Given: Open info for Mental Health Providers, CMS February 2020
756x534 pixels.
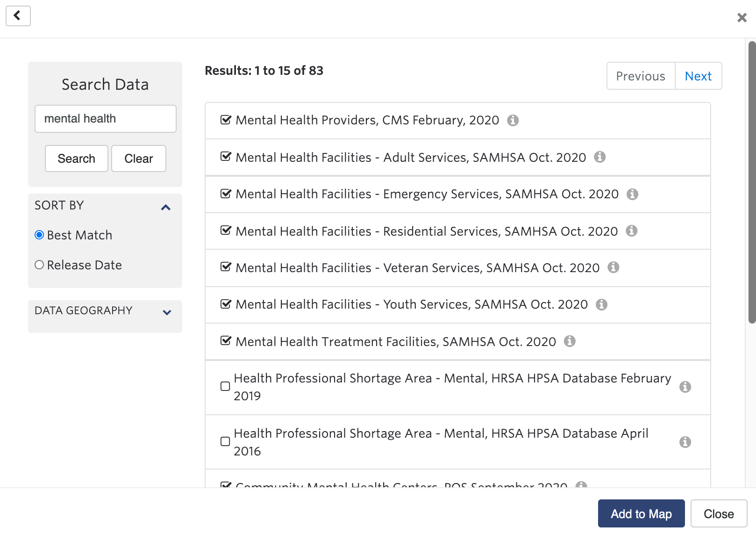Looking at the screenshot, I should point(513,121).
